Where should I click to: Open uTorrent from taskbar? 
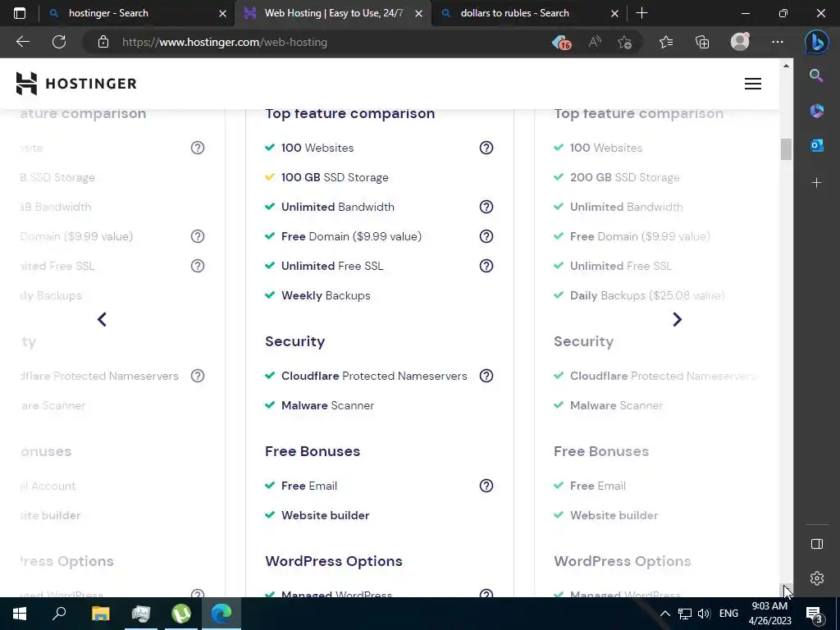tap(181, 614)
